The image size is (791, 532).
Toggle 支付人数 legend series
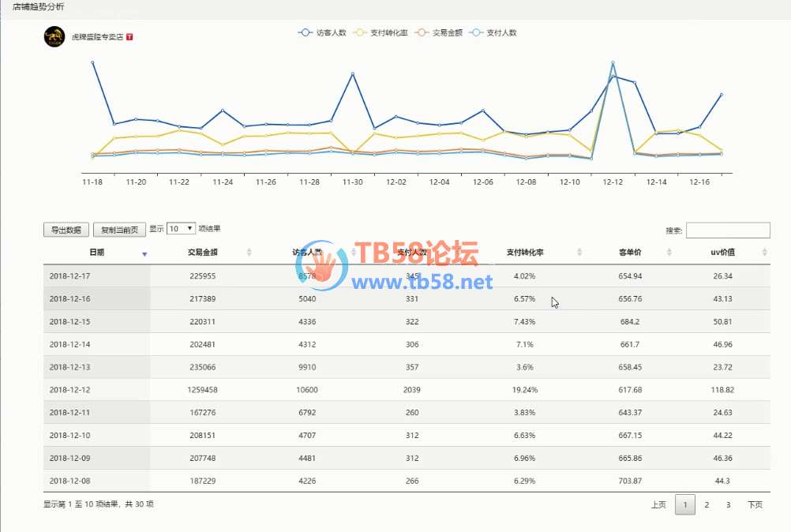pos(493,32)
